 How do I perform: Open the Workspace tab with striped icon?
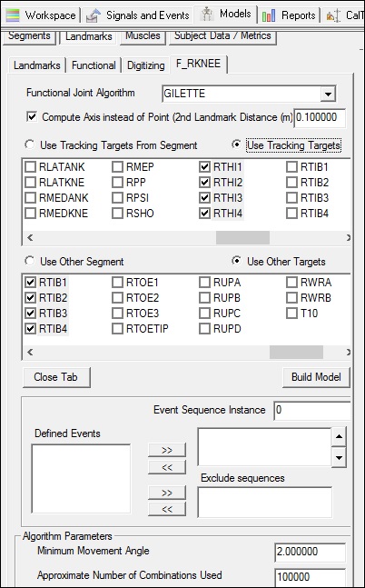(x=15, y=15)
